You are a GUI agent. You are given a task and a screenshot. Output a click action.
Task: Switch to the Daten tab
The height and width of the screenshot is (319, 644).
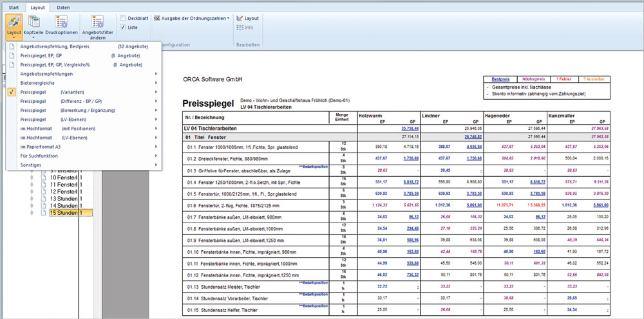click(62, 6)
